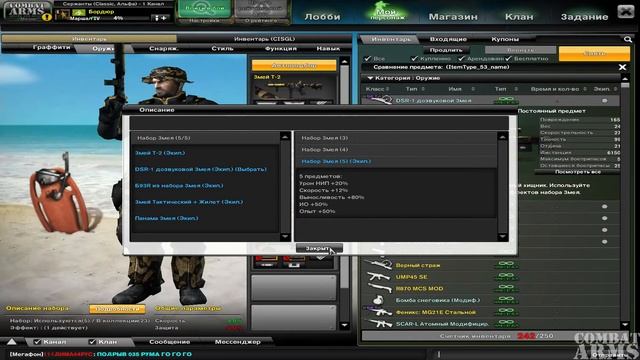The height and width of the screenshot is (360, 640).
Task: Click the Закрыть button in the dialog
Action: pos(319,248)
